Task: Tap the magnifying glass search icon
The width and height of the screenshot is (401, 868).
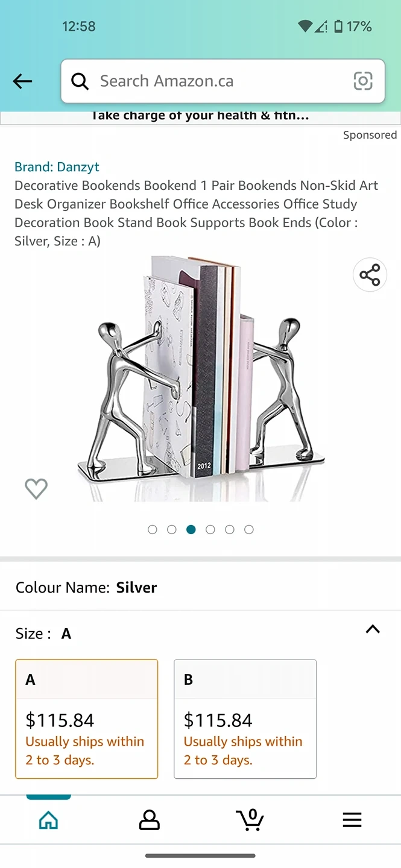Action: 80,81
